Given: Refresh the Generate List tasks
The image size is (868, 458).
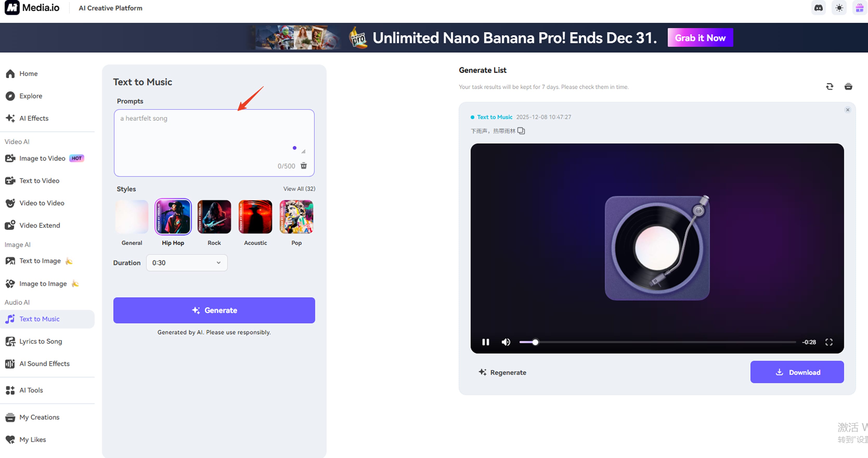Looking at the screenshot, I should (x=830, y=87).
